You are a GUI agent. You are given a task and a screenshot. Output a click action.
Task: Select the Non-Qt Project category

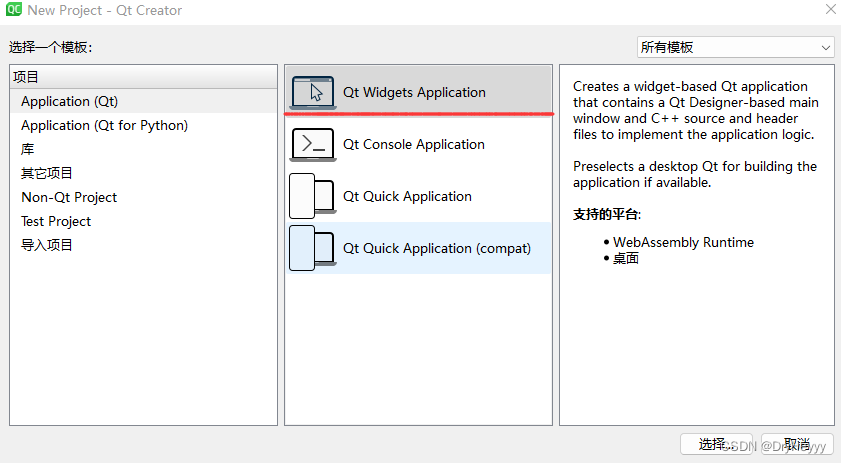click(x=143, y=197)
